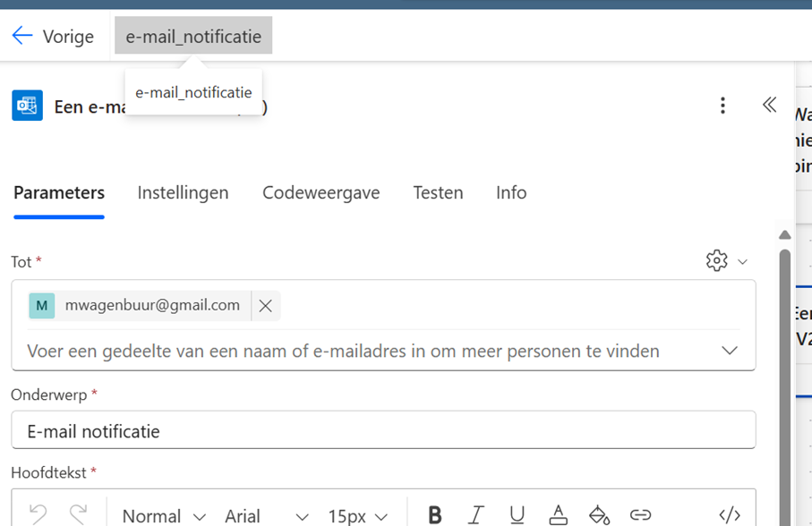Open the text highlight color picker
This screenshot has width=812, height=526.
click(x=599, y=514)
